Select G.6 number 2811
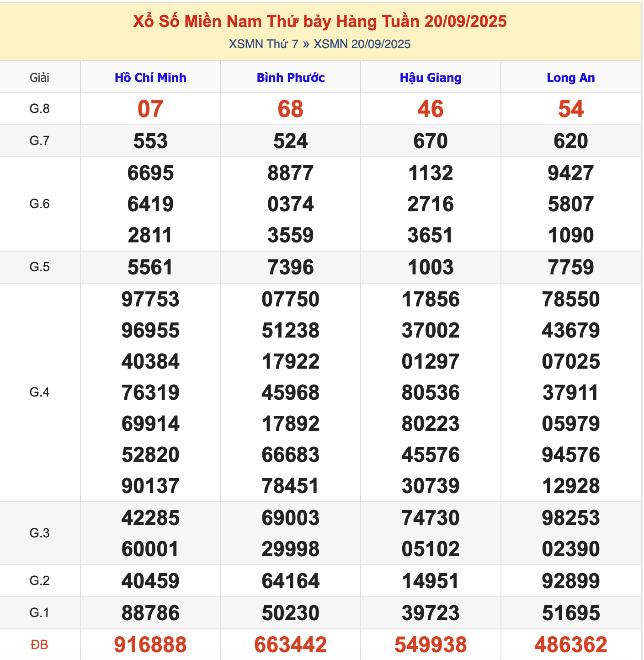Viewport: 644px width, 660px height. (x=150, y=235)
